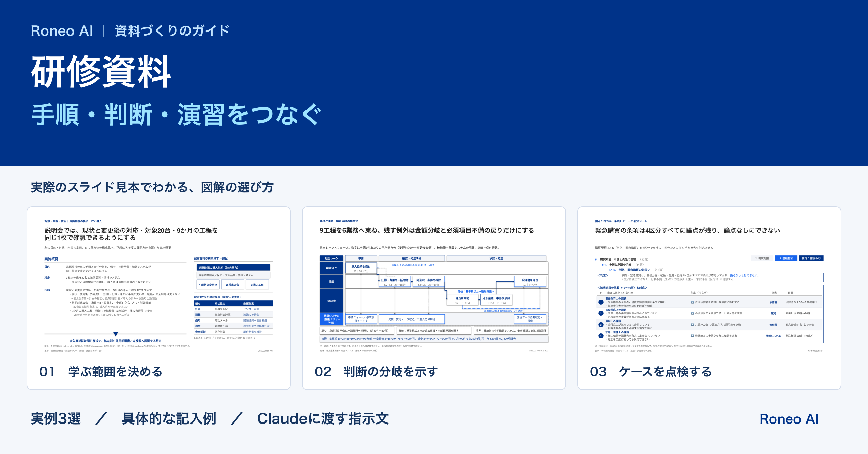The height and width of the screenshot is (454, 868).
Task: Click the arrow icon before 必須項目を全拠点で統一し受付前に確認
Action: tap(693, 313)
